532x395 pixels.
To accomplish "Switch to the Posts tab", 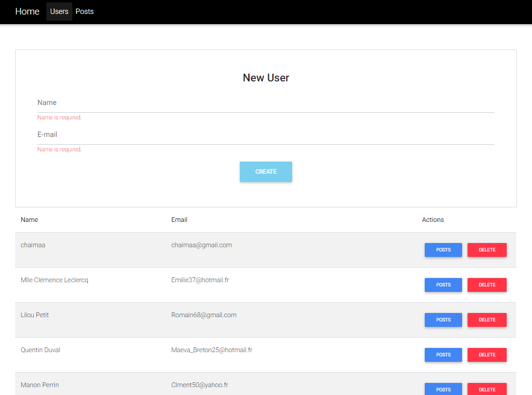I will pyautogui.click(x=84, y=11).
